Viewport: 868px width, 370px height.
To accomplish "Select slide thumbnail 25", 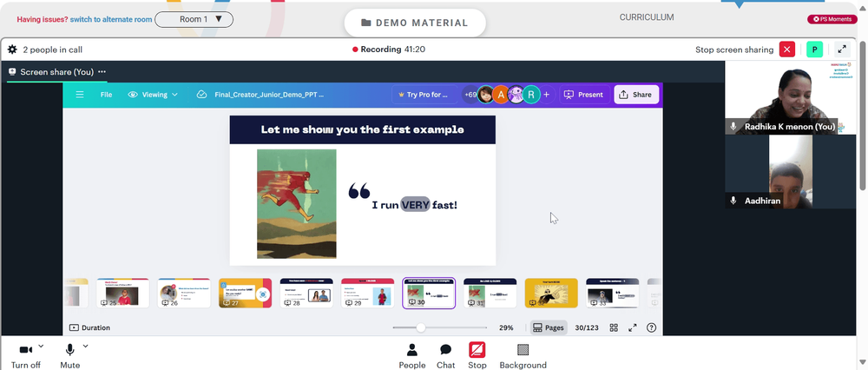I will [123, 293].
